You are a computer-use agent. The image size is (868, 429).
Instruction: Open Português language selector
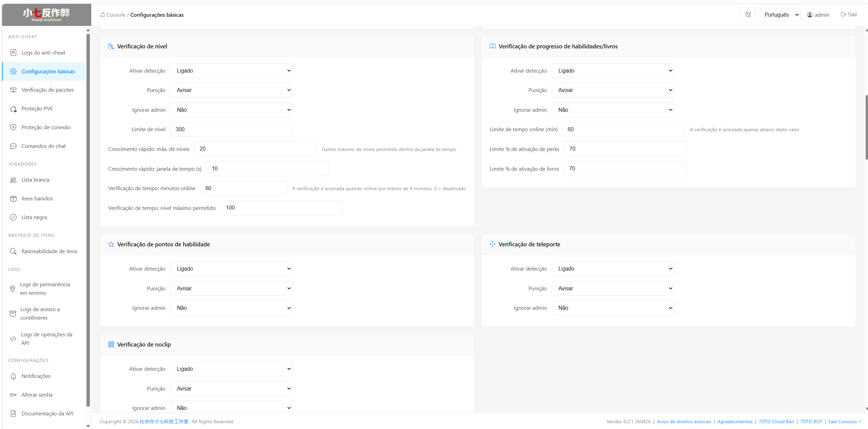coord(779,15)
